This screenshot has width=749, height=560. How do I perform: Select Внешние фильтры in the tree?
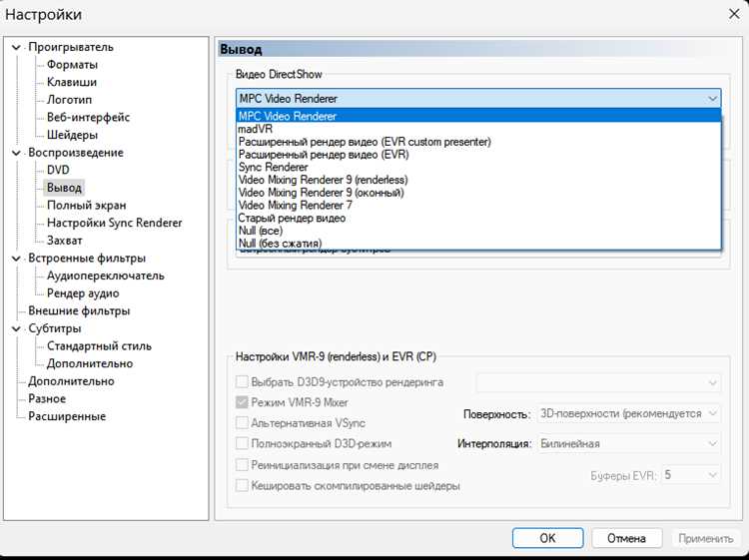tap(79, 311)
